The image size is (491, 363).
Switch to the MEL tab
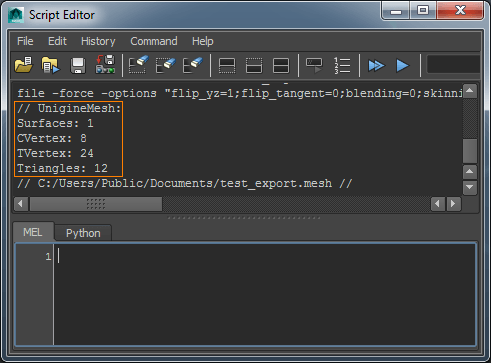33,232
